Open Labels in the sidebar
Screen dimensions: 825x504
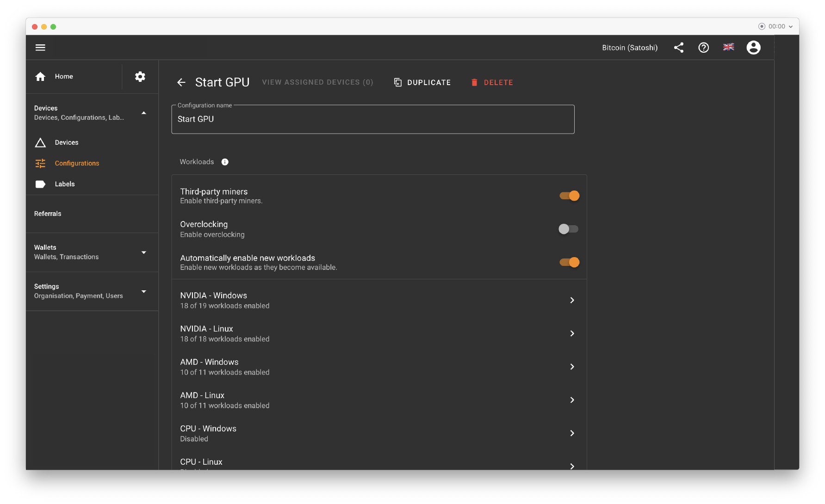point(65,184)
